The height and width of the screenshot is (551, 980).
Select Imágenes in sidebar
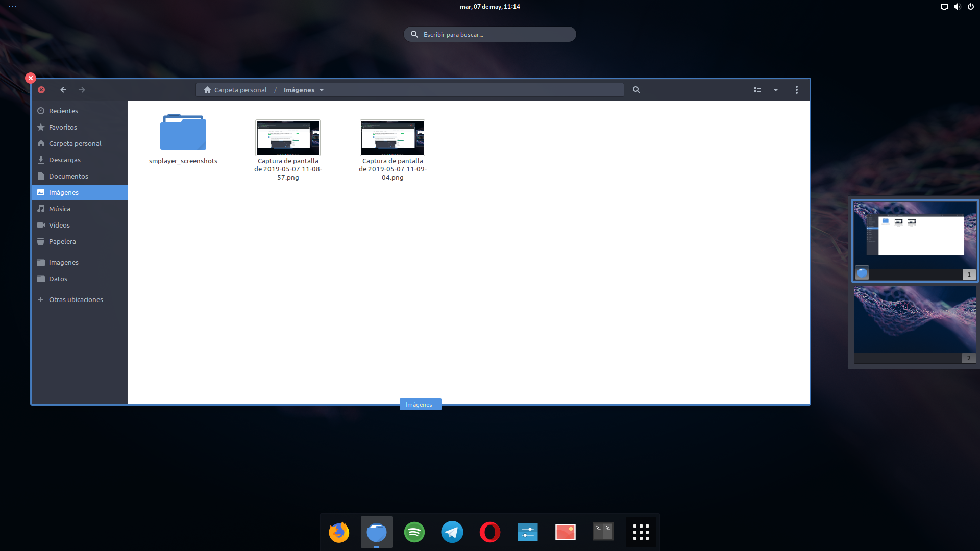click(79, 192)
